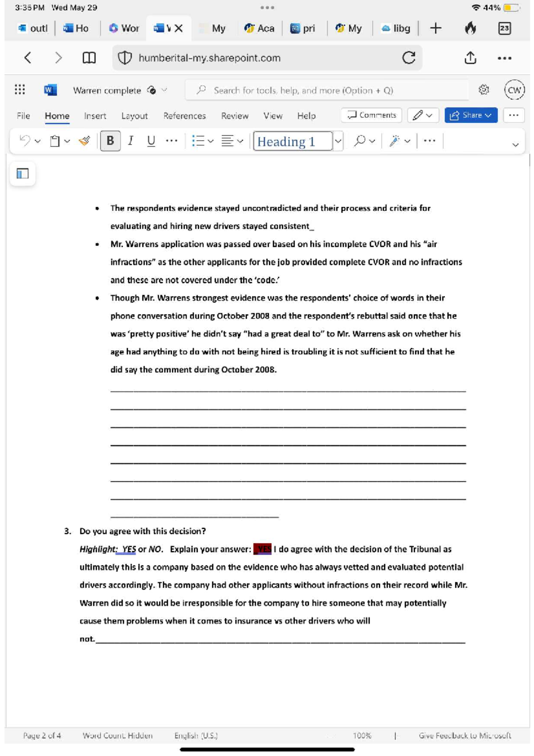This screenshot has width=534, height=756.
Task: Expand the Heading 1 styles dropdown arrow
Action: 338,141
